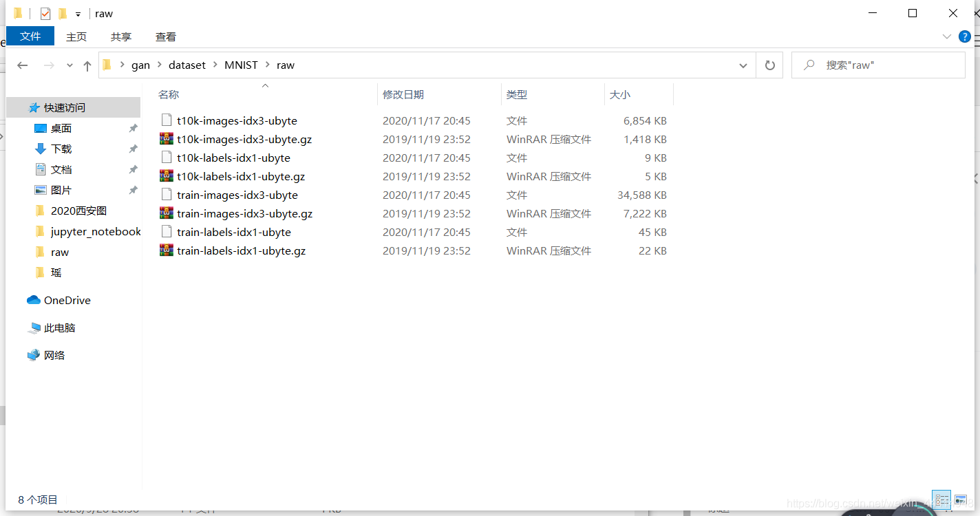The image size is (980, 516).
Task: Open the blue Help question mark
Action: point(966,36)
